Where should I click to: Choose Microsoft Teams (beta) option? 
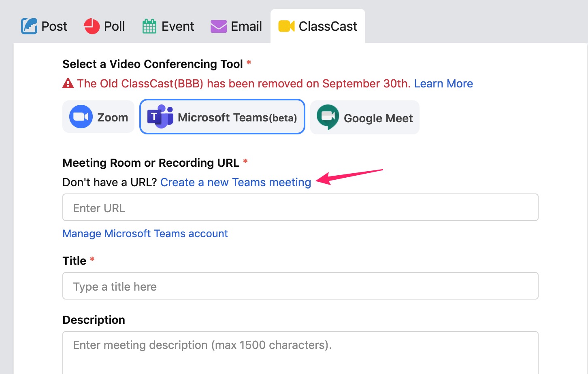pyautogui.click(x=222, y=117)
